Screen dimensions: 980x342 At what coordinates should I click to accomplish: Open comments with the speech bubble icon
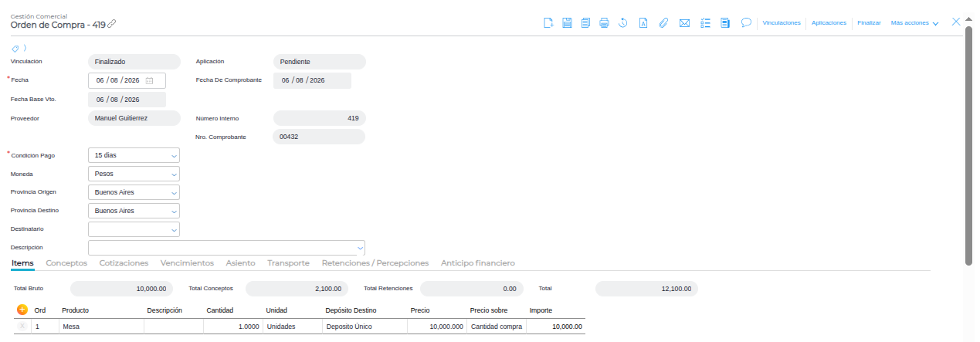click(x=746, y=22)
